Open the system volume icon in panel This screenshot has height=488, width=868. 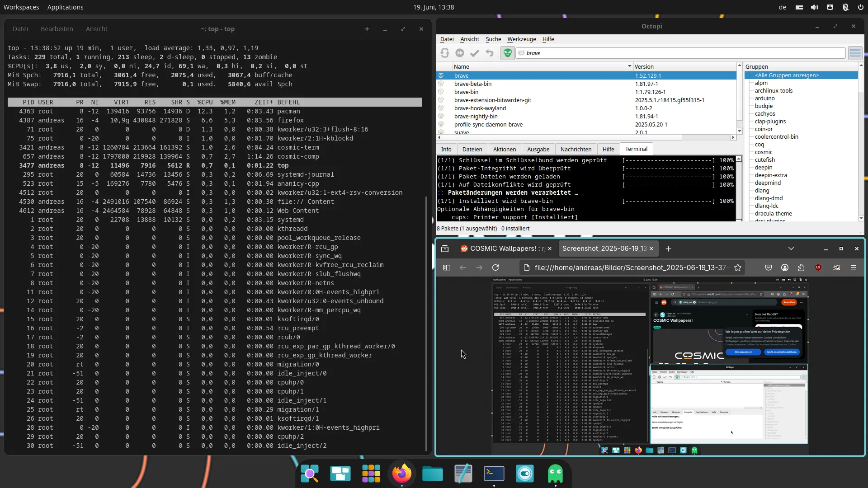(x=814, y=7)
